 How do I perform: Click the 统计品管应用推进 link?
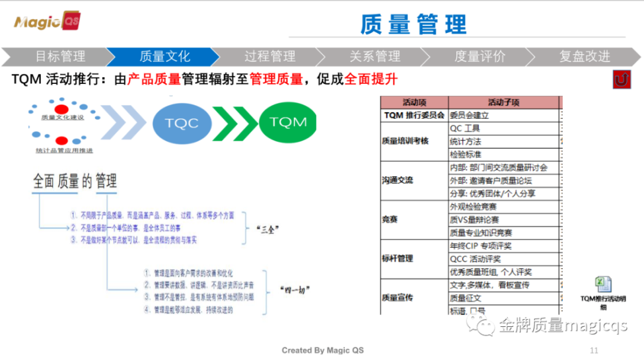(x=64, y=151)
